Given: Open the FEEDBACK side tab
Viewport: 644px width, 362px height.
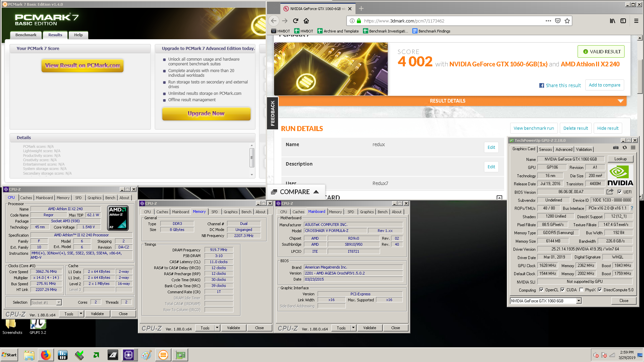Looking at the screenshot, I should [x=272, y=113].
